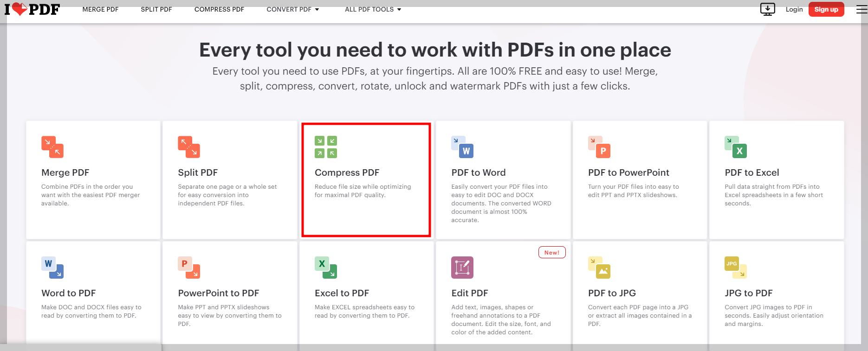Open the Compress PDF tool icon
The width and height of the screenshot is (868, 351).
[x=326, y=147]
